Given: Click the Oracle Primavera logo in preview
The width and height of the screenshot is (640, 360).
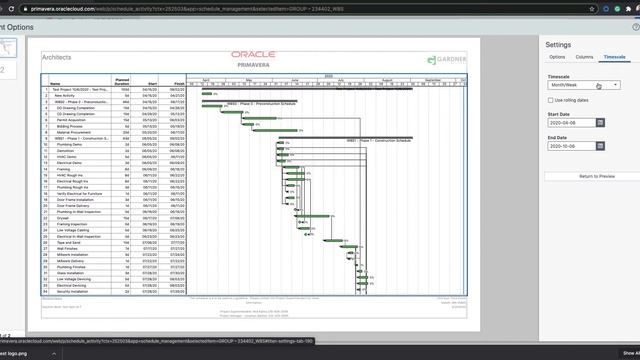Looking at the screenshot, I should 253,59.
